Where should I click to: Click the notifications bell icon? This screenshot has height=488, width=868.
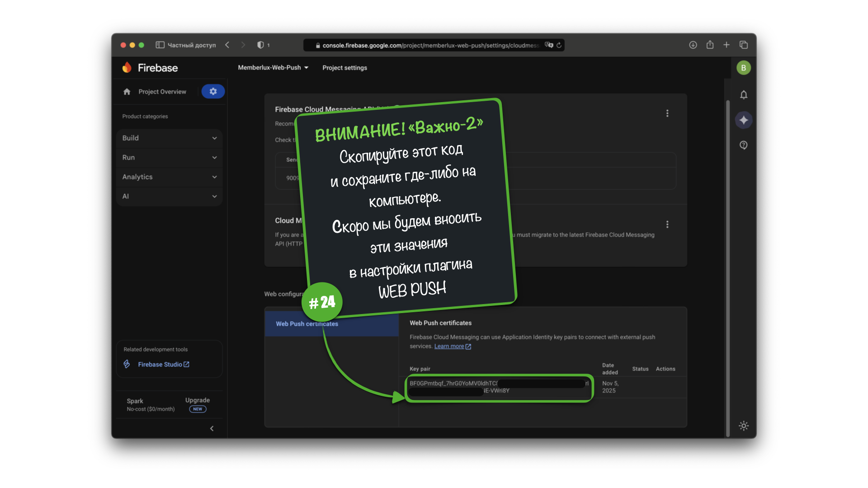744,95
